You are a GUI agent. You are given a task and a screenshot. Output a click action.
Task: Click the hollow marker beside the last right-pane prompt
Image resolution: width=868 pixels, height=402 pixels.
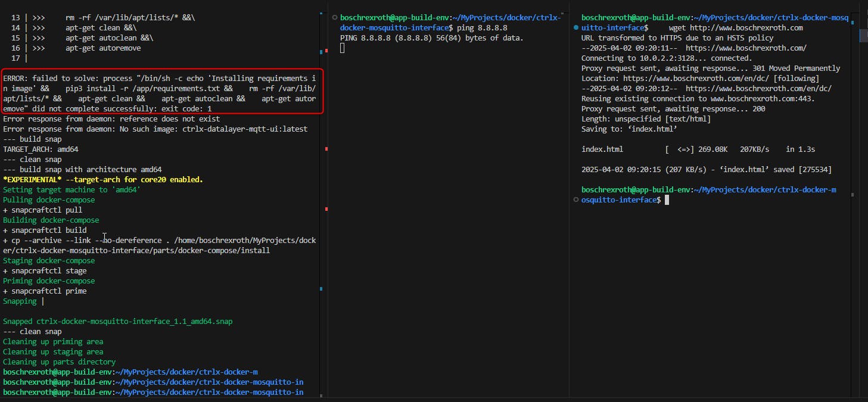[x=576, y=200]
